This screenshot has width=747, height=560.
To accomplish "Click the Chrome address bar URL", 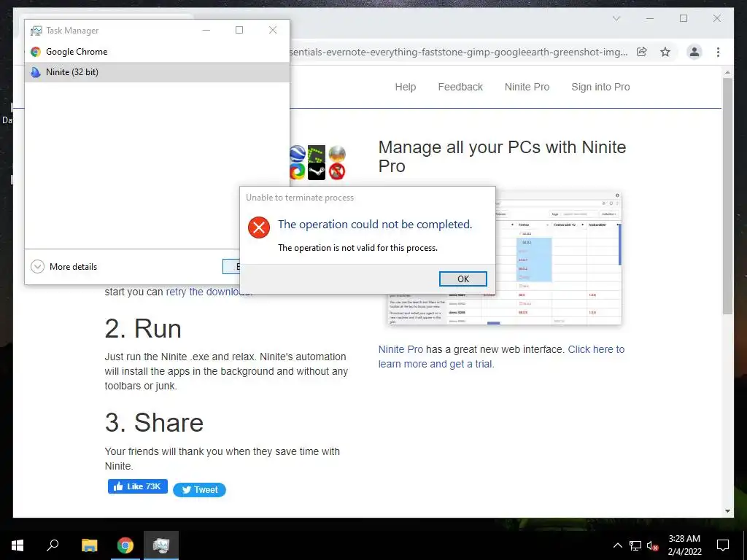I will [x=458, y=52].
